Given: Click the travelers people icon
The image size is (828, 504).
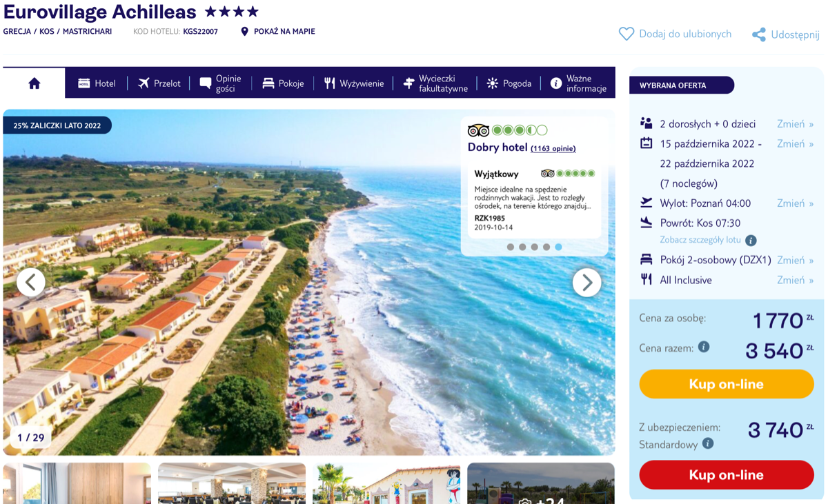Looking at the screenshot, I should coord(646,123).
